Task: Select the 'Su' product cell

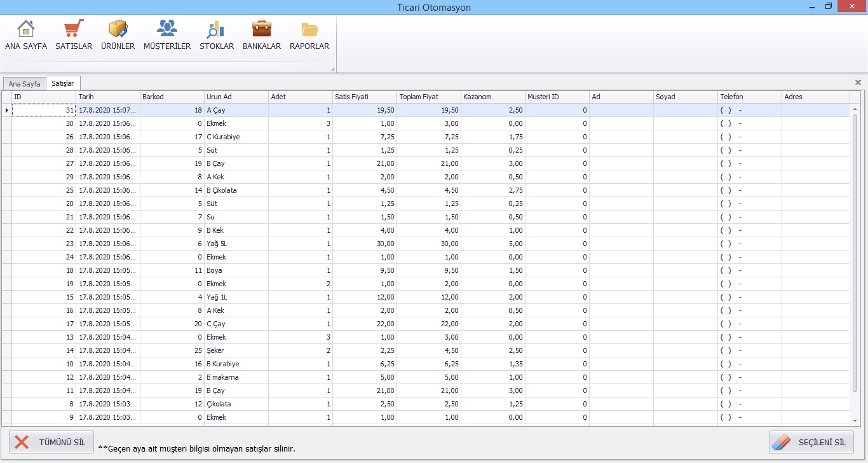Action: 236,217
